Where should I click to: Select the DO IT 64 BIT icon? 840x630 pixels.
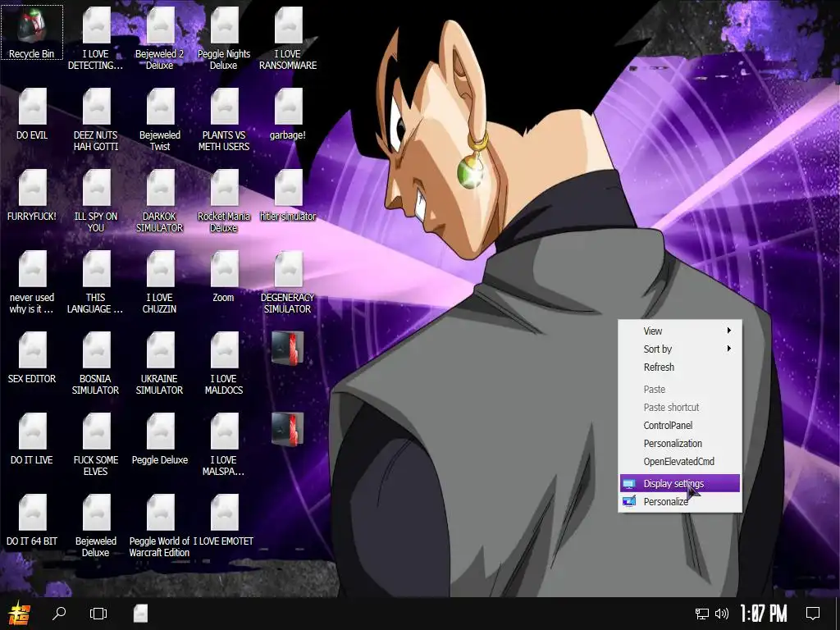pyautogui.click(x=32, y=521)
